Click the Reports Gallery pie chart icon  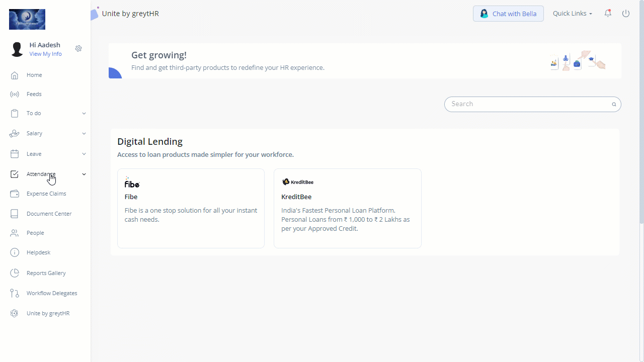click(x=15, y=273)
